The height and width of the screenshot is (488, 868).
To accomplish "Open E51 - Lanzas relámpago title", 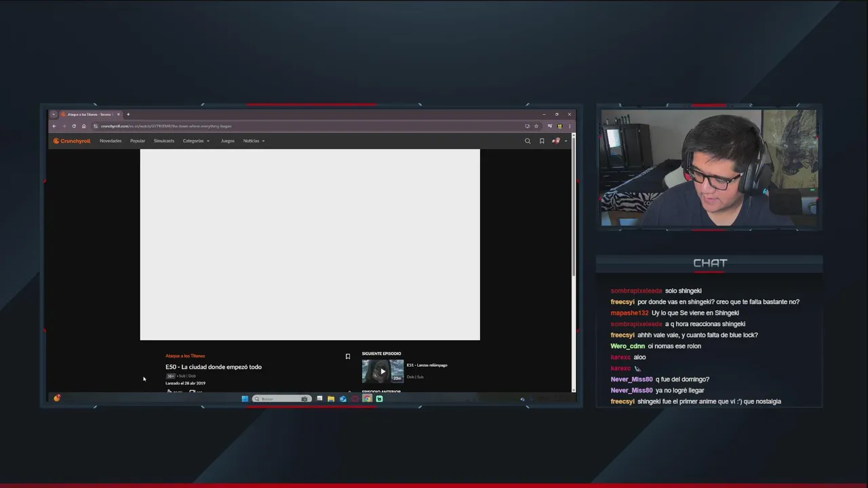I will pos(427,365).
